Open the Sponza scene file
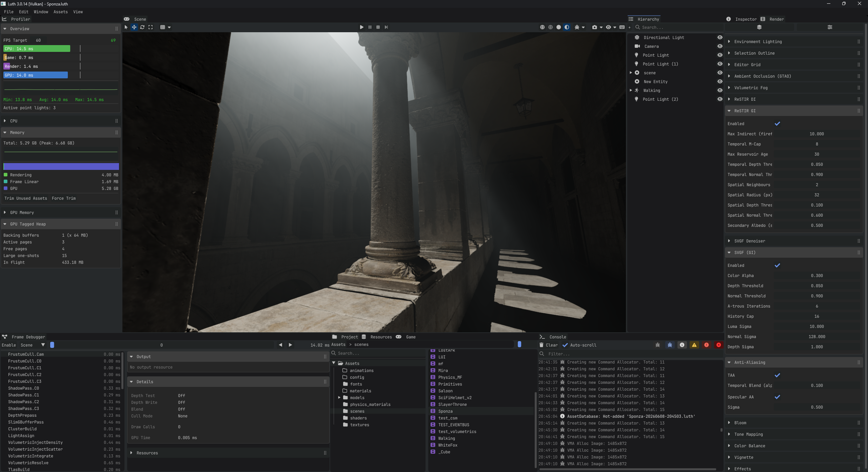868x472 pixels. click(x=445, y=411)
